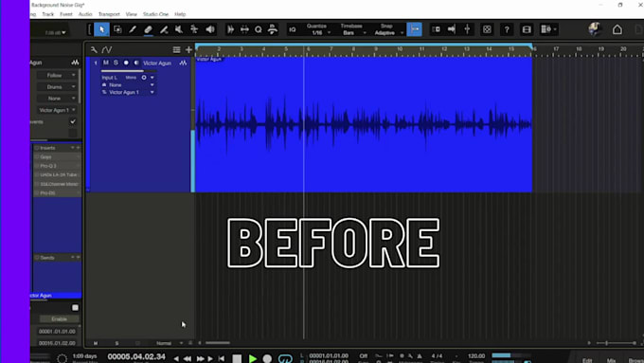
Task: Select the Range tool
Action: tap(117, 29)
